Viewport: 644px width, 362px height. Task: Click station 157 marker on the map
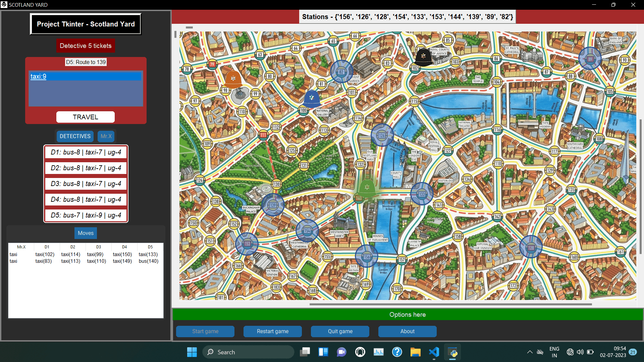402,259
